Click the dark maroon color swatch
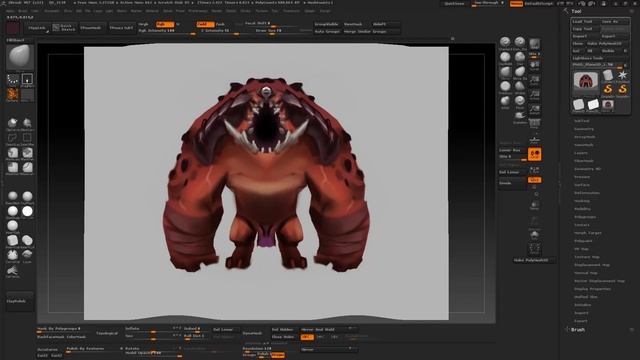 (x=13, y=29)
